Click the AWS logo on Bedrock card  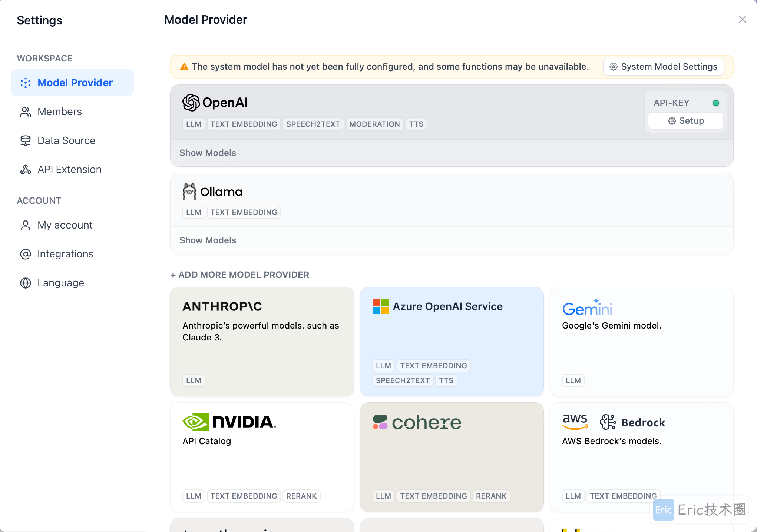click(x=575, y=422)
